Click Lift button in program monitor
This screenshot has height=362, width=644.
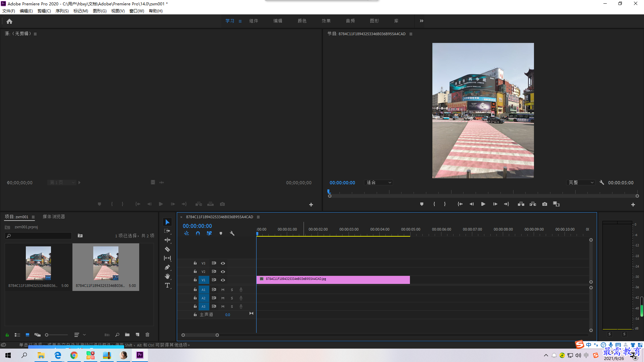click(x=521, y=204)
